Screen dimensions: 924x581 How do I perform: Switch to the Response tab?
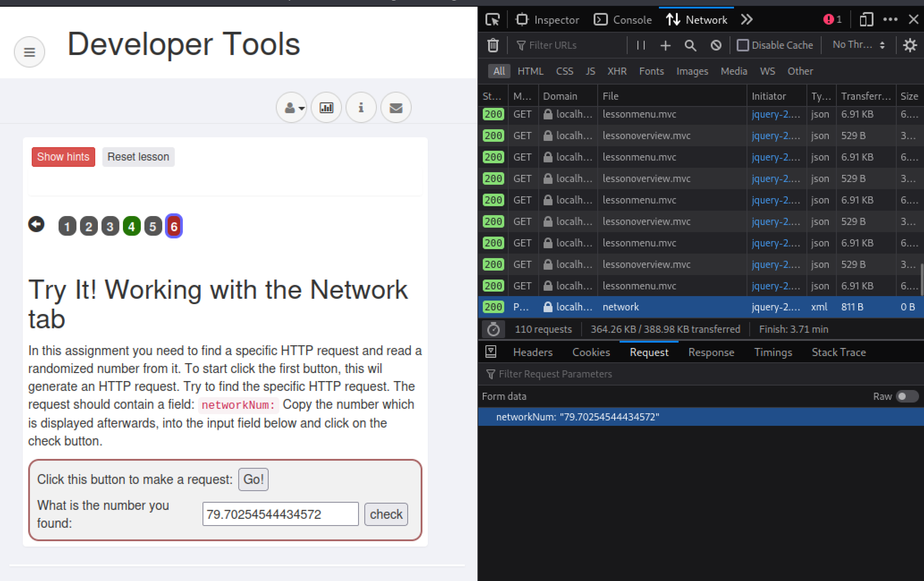pos(711,352)
